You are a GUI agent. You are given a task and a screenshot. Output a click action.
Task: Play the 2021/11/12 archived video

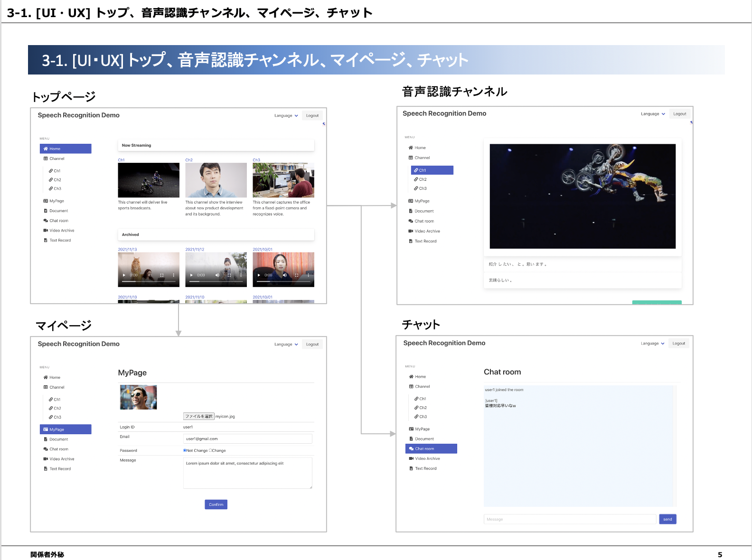coord(192,275)
